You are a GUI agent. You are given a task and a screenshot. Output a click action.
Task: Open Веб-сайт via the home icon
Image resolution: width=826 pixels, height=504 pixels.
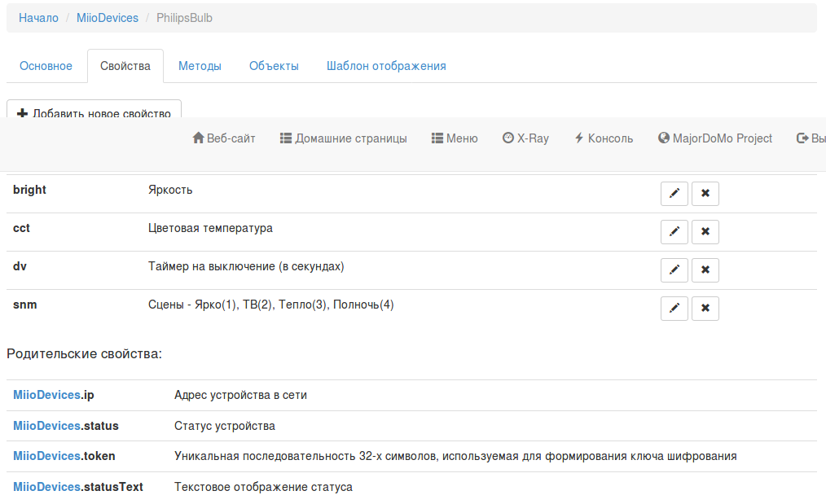(x=224, y=138)
